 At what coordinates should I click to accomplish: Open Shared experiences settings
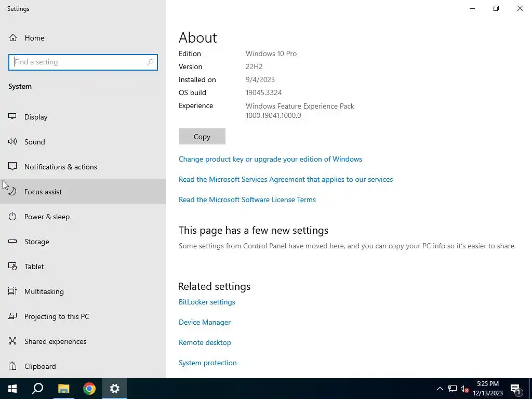tap(83, 341)
